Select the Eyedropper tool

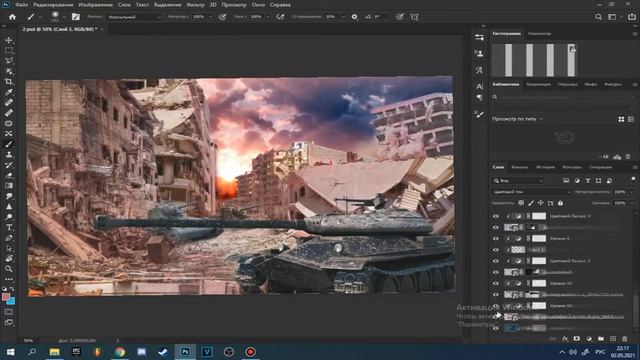point(9,92)
